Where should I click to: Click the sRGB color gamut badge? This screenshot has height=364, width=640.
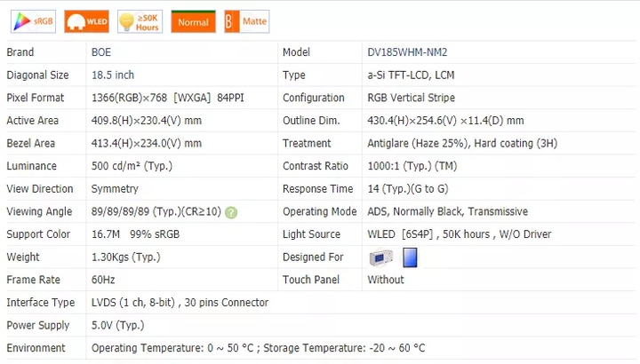[x=34, y=21]
